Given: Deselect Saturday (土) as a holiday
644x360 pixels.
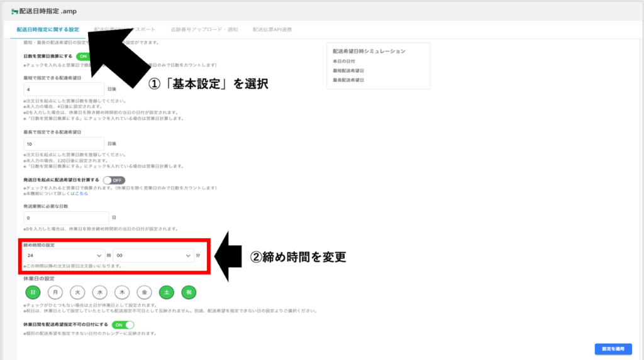Looking at the screenshot, I should click(x=167, y=292).
